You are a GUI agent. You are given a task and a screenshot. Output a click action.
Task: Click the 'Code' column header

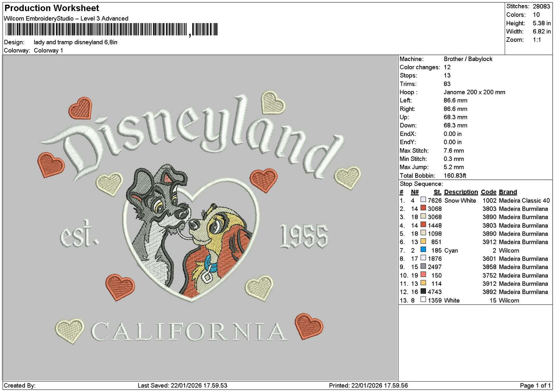(x=489, y=192)
